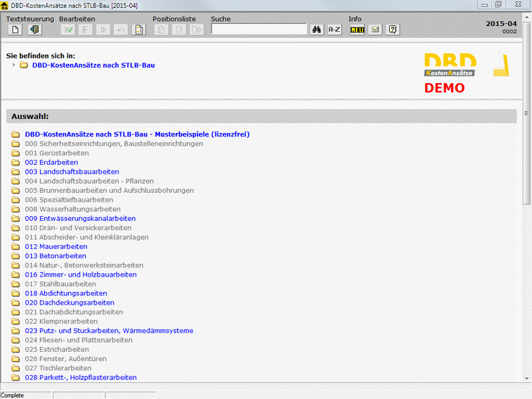Open the A-Z index button
This screenshot has width=532, height=399.
point(334,30)
